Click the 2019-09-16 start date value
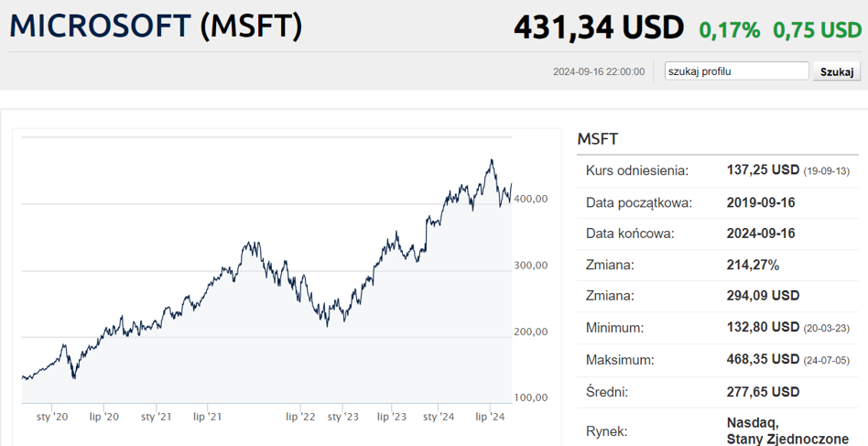The height and width of the screenshot is (446, 868). click(761, 202)
